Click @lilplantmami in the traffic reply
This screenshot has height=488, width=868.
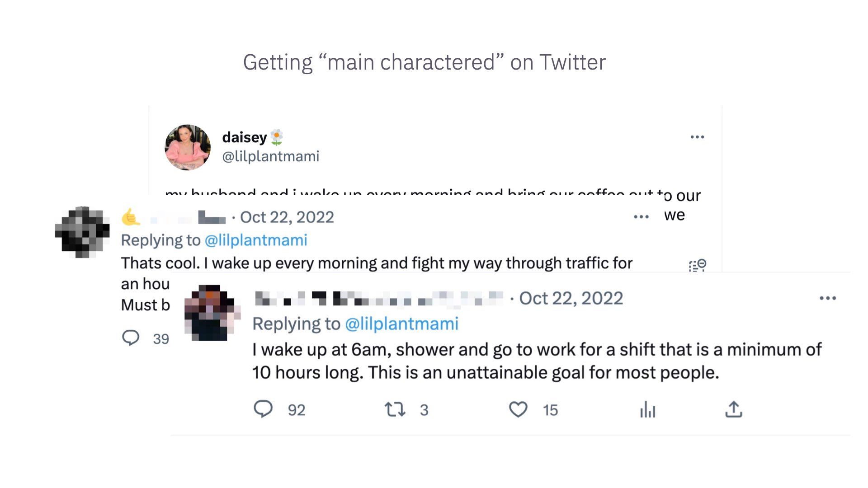click(256, 240)
